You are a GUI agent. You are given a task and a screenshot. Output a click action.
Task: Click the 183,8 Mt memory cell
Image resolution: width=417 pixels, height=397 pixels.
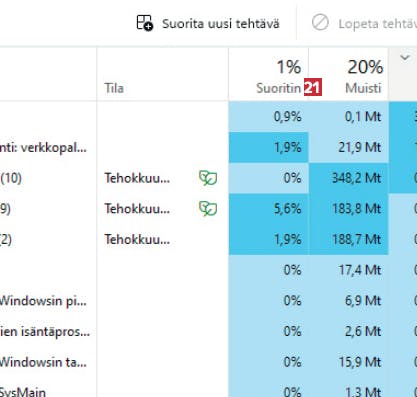pos(349,209)
